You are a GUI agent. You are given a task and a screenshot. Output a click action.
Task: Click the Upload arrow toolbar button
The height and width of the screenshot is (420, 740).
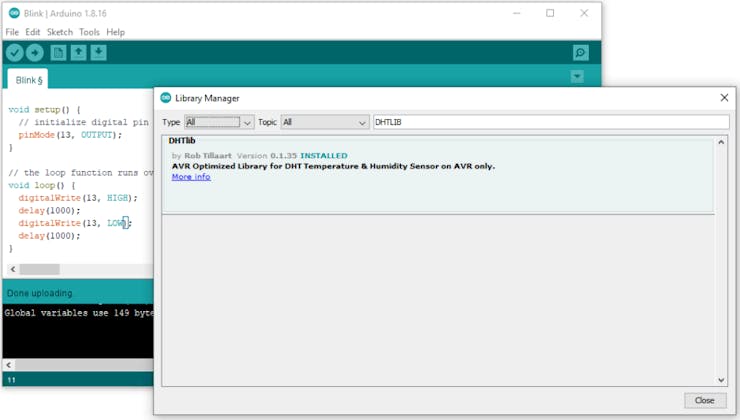(35, 53)
